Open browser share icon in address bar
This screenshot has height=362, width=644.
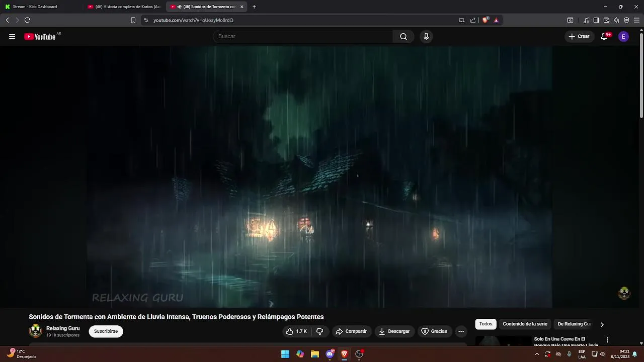tap(473, 20)
